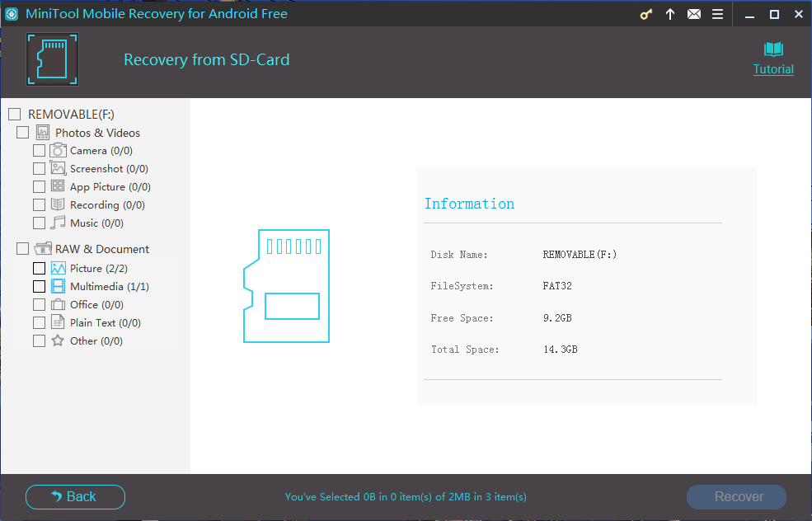Click the Multimedia film icon
This screenshot has width=812, height=521.
tap(58, 286)
